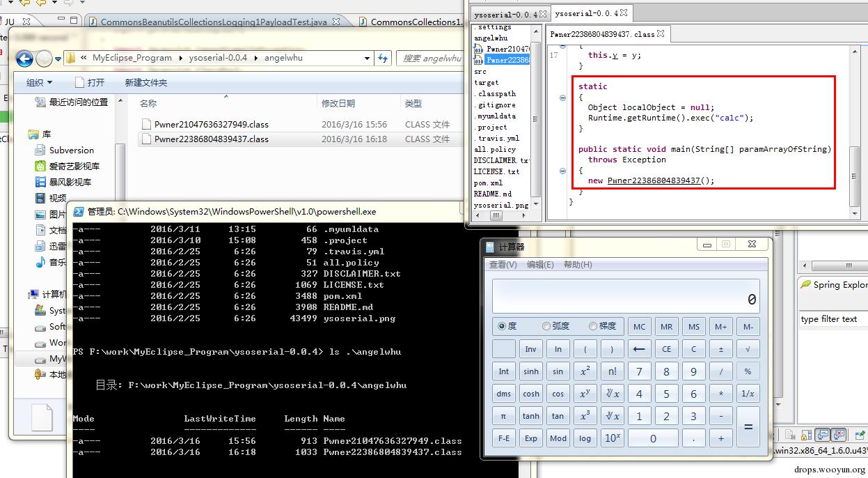Image resolution: width=868 pixels, height=478 pixels.
Task: Close the Pwner22386804839437.class editor tab
Action: click(x=661, y=33)
